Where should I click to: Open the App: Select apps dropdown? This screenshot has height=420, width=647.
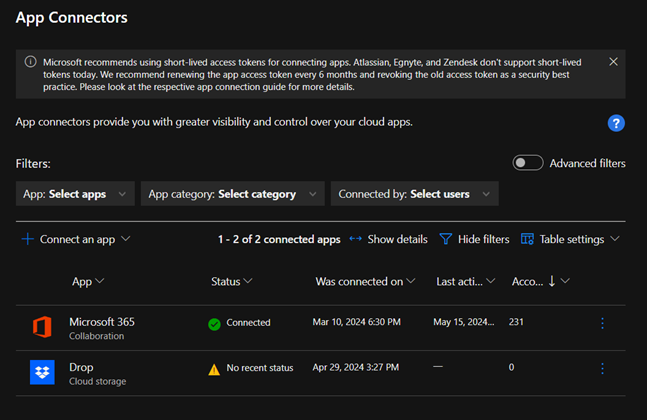(x=75, y=193)
